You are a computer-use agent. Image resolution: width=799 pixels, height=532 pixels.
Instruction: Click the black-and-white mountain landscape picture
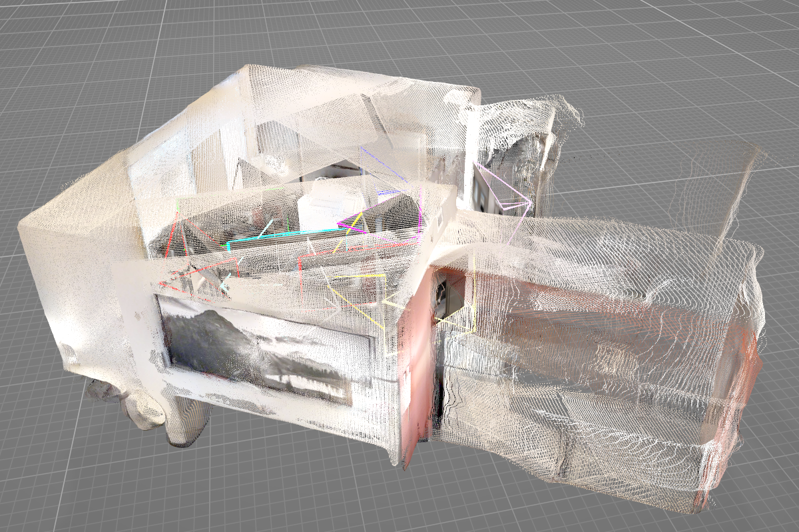(x=260, y=350)
